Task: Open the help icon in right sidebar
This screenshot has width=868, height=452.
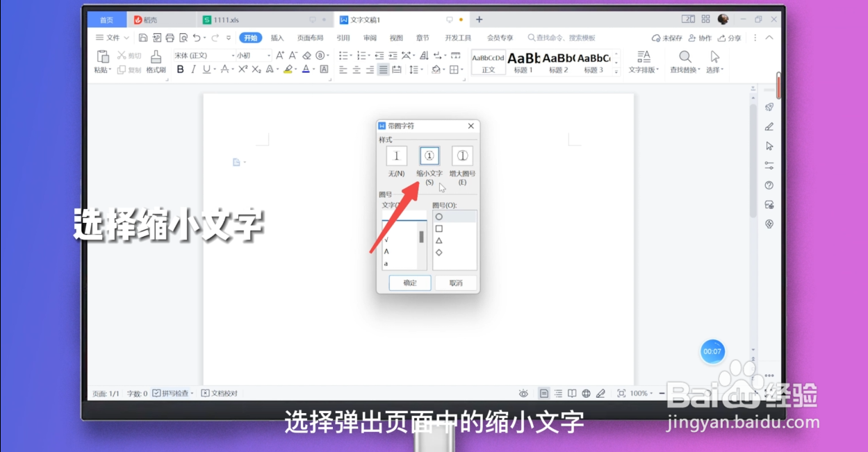Action: pos(769,185)
